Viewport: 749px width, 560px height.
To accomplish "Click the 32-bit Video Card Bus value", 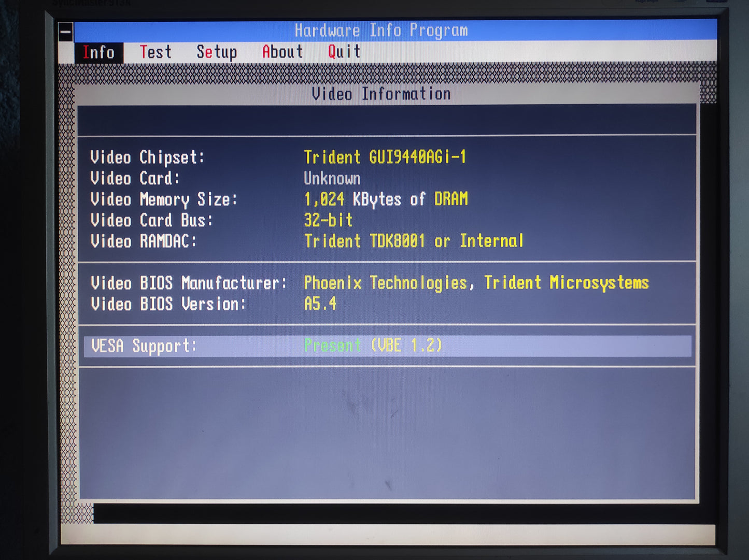I will pyautogui.click(x=328, y=220).
